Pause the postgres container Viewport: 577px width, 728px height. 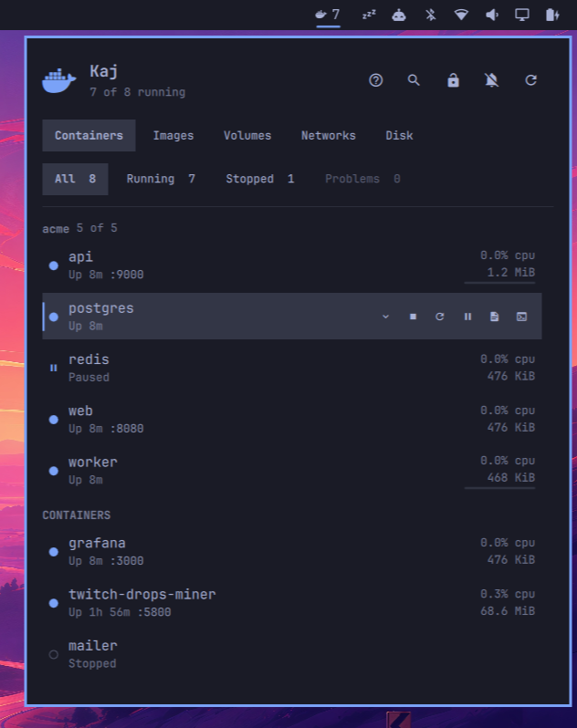pyautogui.click(x=467, y=317)
